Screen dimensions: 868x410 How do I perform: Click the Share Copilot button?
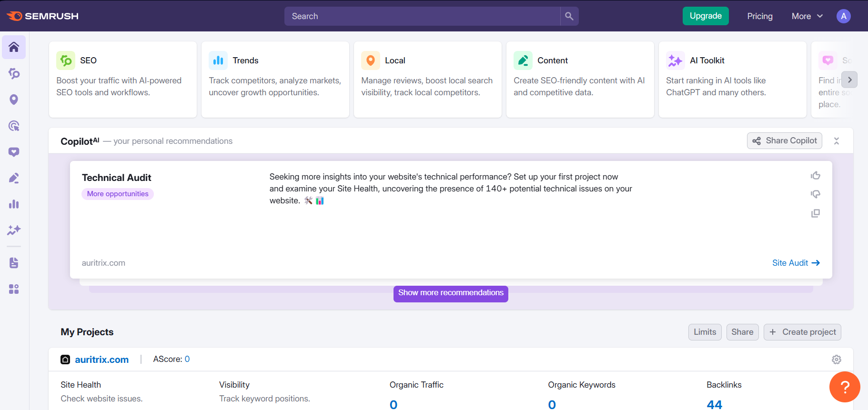pos(785,140)
